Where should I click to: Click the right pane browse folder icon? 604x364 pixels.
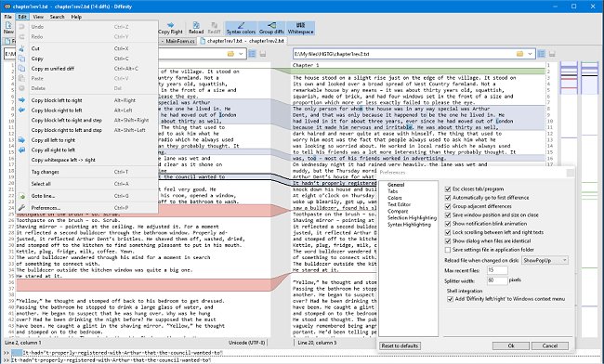coord(520,54)
